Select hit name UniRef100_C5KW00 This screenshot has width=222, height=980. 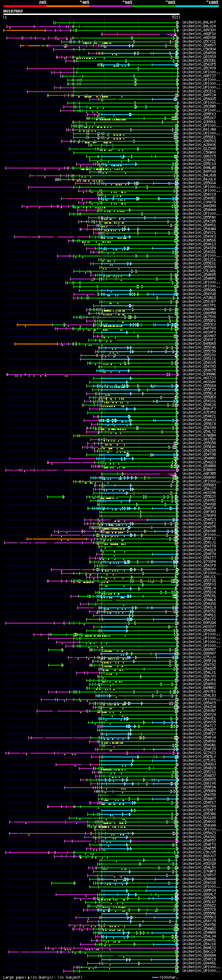tap(199, 152)
